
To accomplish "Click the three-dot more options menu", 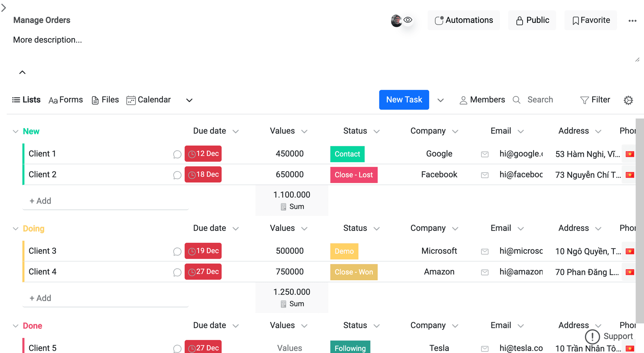I will [632, 21].
